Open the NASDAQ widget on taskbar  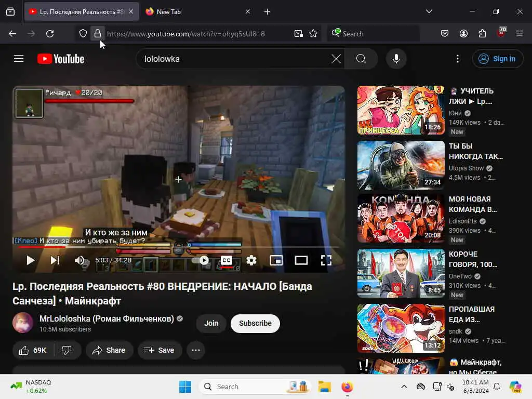tap(31, 387)
